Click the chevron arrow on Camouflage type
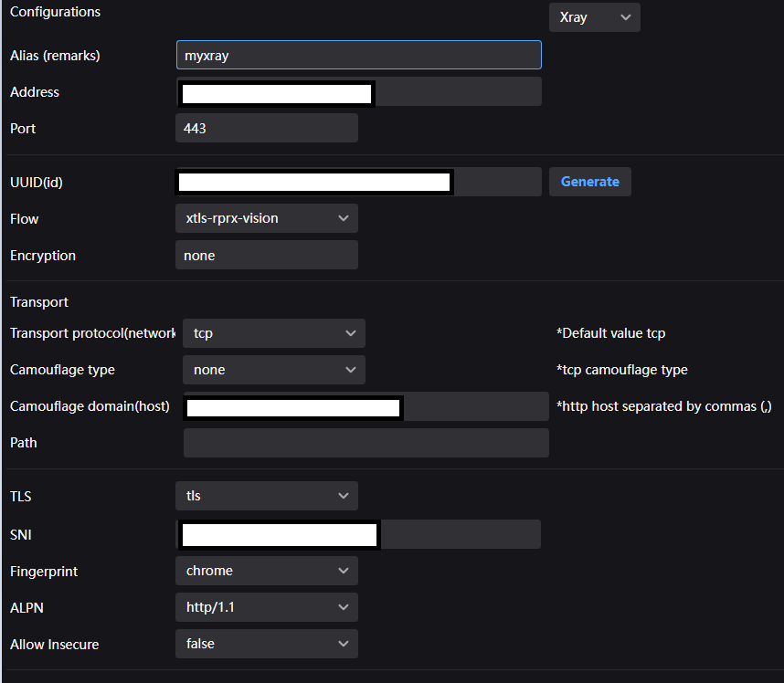The width and height of the screenshot is (784, 683). pos(350,370)
